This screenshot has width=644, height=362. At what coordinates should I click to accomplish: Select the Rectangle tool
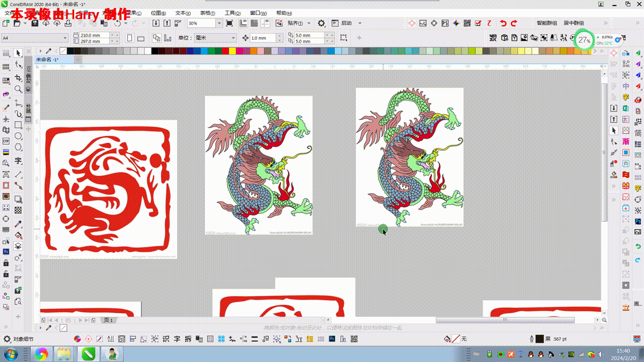pos(18,125)
